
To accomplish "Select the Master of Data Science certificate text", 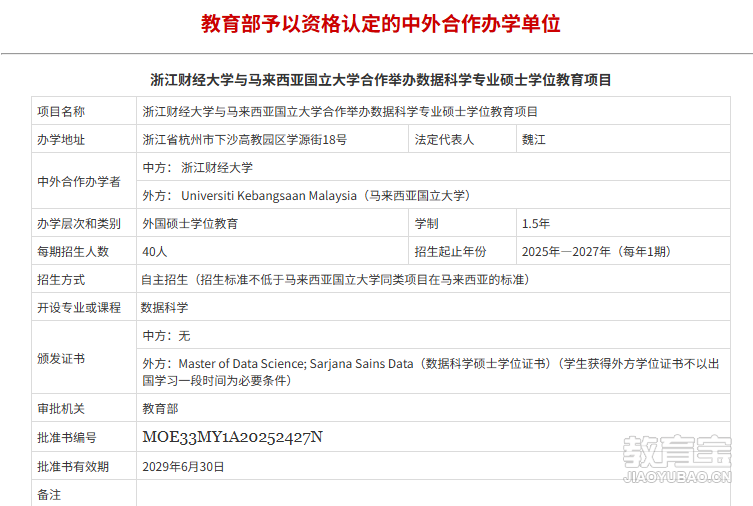I will (x=431, y=372).
